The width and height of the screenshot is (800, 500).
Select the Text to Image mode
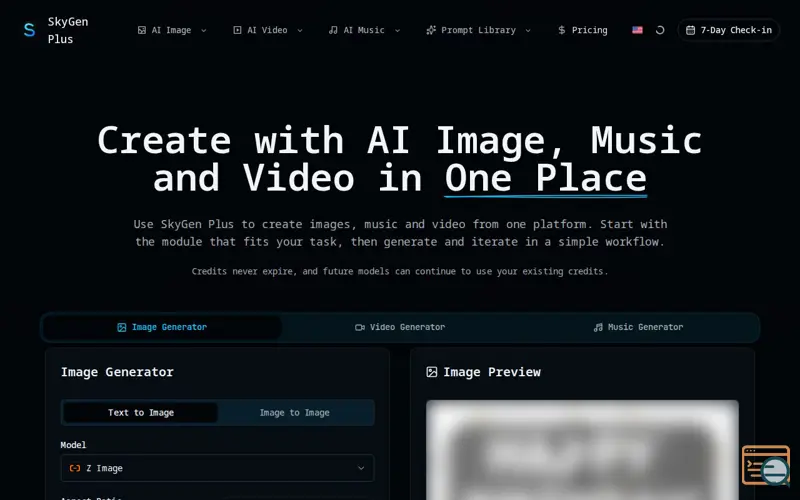click(x=141, y=413)
